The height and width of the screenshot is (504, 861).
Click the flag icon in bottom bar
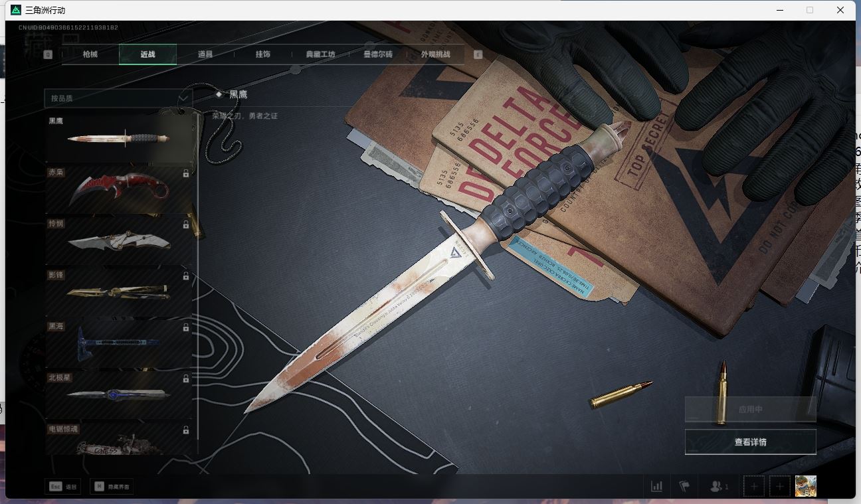coord(684,486)
